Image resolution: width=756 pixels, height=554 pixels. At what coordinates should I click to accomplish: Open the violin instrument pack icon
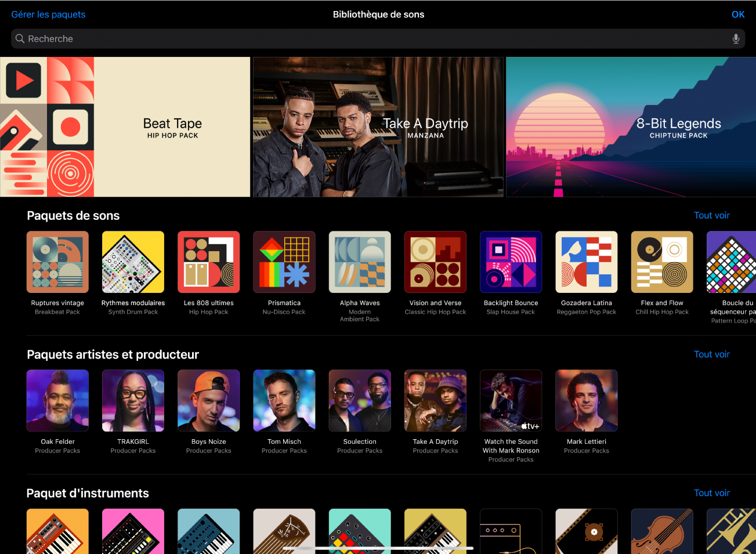(x=662, y=531)
